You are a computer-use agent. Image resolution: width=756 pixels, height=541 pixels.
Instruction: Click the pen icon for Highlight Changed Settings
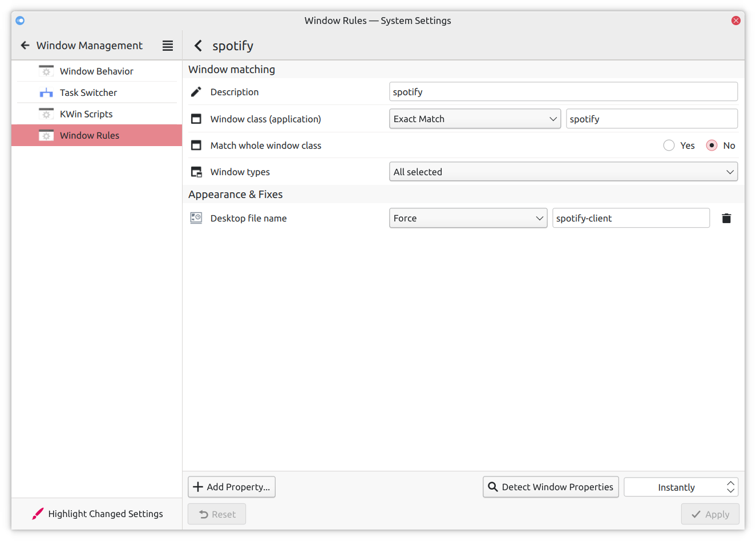[x=38, y=514]
